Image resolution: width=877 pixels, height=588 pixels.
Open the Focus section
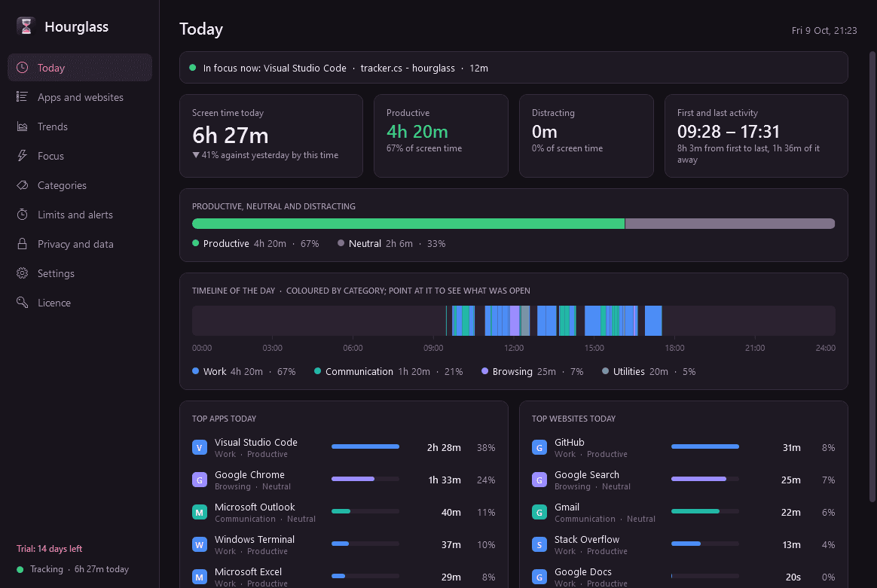pyautogui.click(x=80, y=155)
